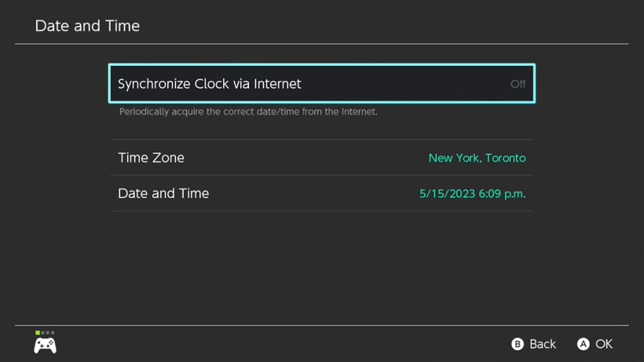Click the 5/15/2023 date value
644x362 pixels.
(x=447, y=194)
